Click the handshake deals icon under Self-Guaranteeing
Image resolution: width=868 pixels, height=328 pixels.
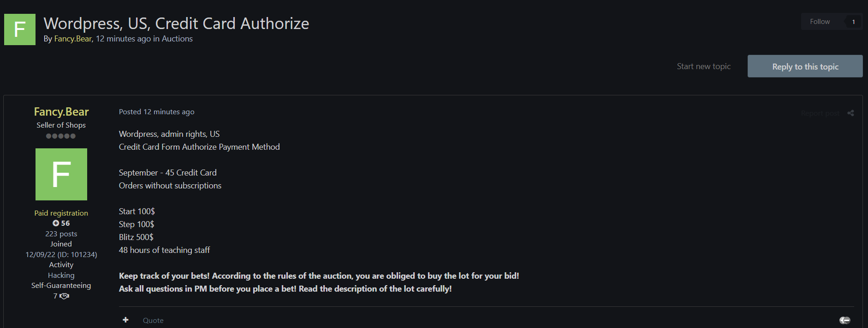click(65, 296)
